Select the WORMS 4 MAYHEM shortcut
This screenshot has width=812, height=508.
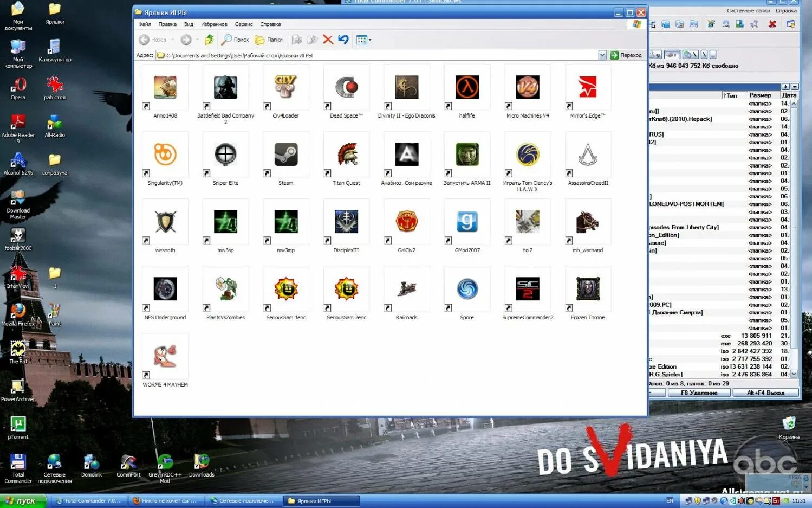click(165, 356)
